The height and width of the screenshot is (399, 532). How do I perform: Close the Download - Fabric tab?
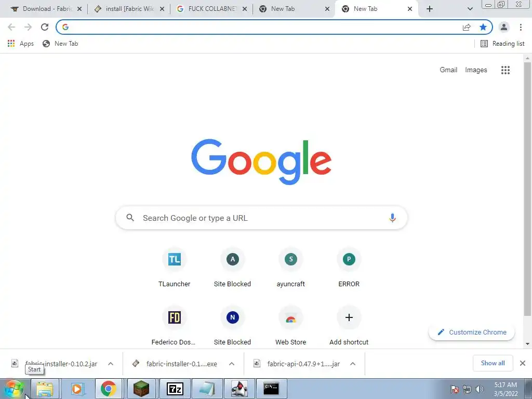[x=79, y=9]
